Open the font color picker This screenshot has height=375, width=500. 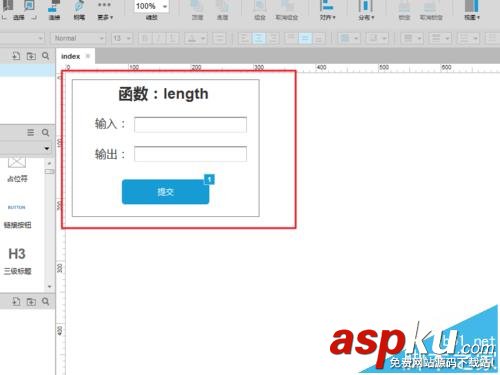(x=195, y=38)
